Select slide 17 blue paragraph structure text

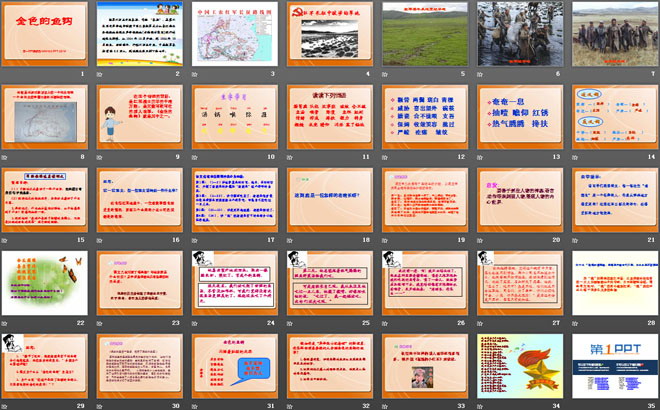click(x=235, y=200)
